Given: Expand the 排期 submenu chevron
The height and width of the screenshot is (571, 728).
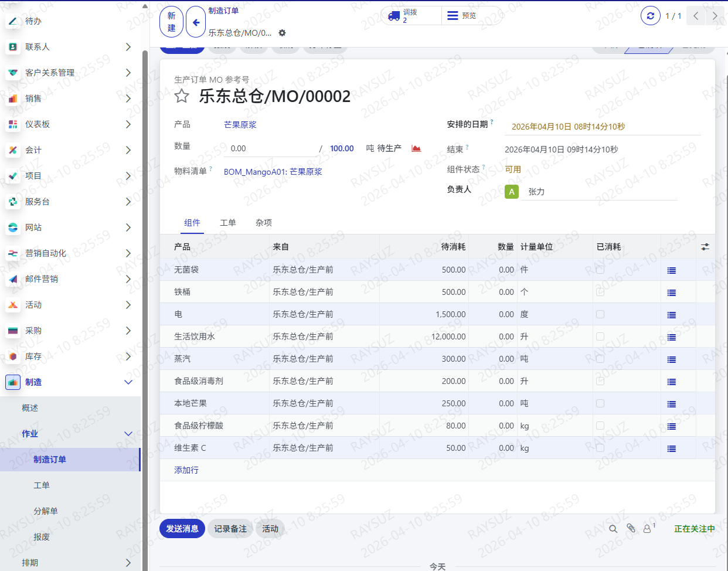Looking at the screenshot, I should tap(128, 563).
